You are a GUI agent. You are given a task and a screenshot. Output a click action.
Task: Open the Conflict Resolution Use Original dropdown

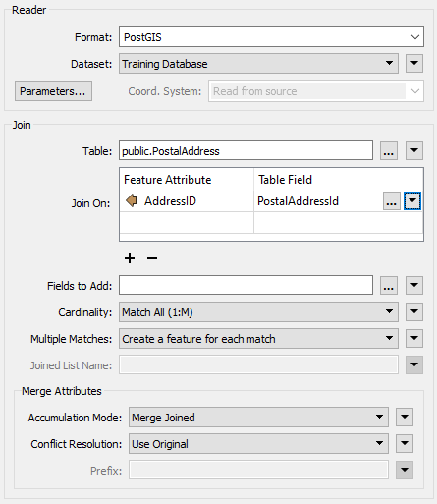[258, 444]
